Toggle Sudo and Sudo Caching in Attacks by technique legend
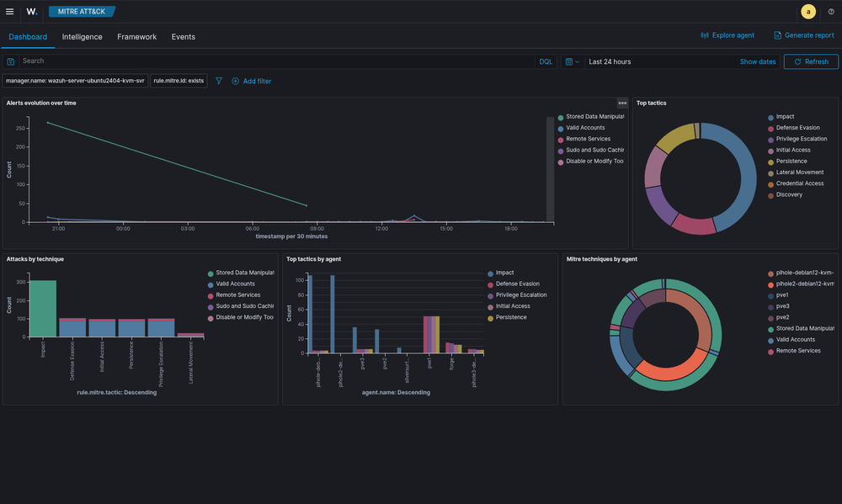The image size is (842, 504). pos(241,306)
